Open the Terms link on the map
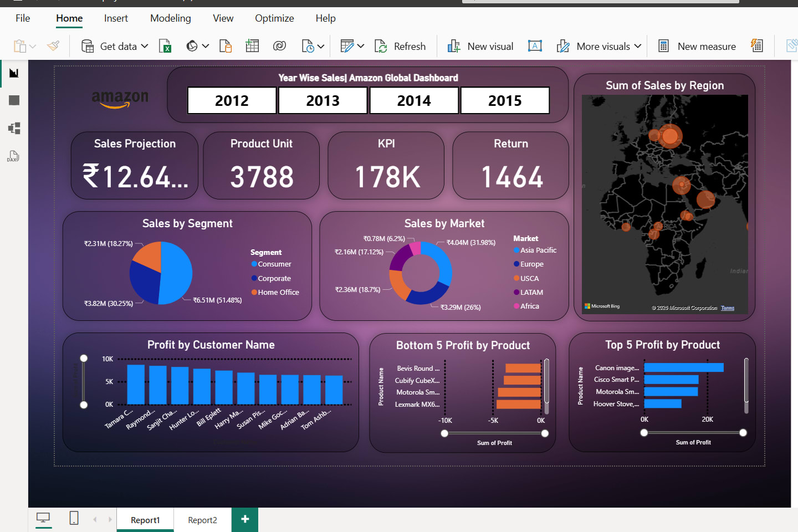798x532 pixels. [x=728, y=308]
